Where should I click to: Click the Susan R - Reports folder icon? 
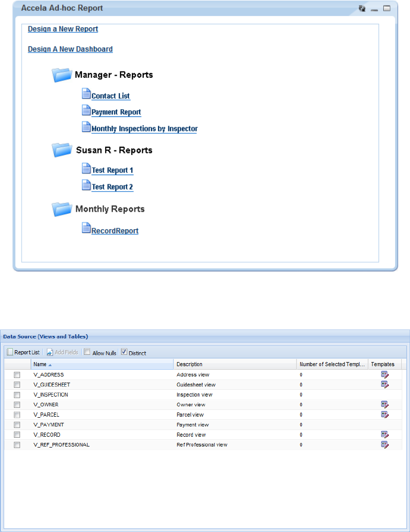[x=62, y=150]
